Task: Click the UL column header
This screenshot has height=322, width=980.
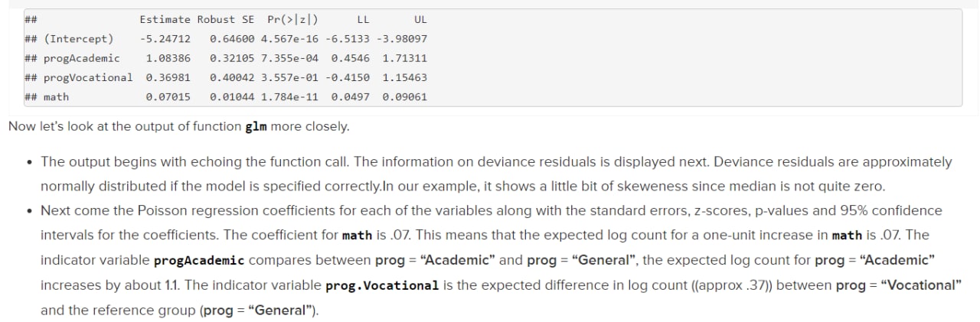Action: pos(420,19)
